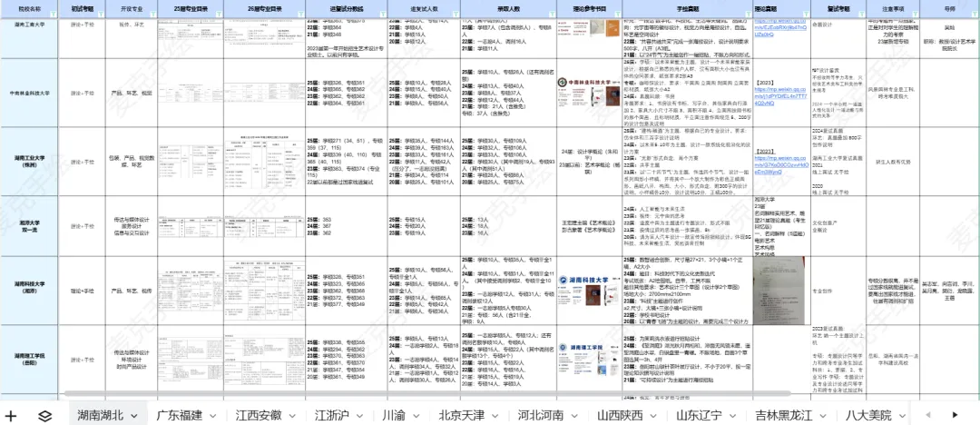This screenshot has height=425, width=980.
Task: Switch to the 广东福建 sheet tab
Action: coord(181,416)
